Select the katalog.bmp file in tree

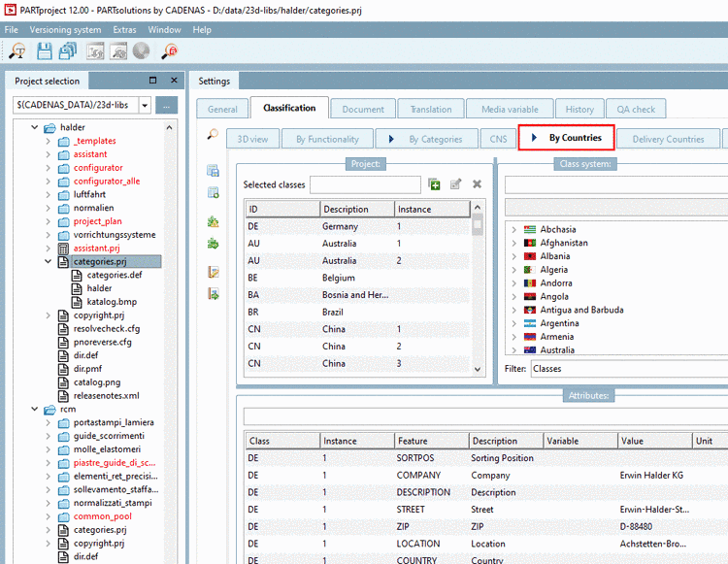[111, 302]
